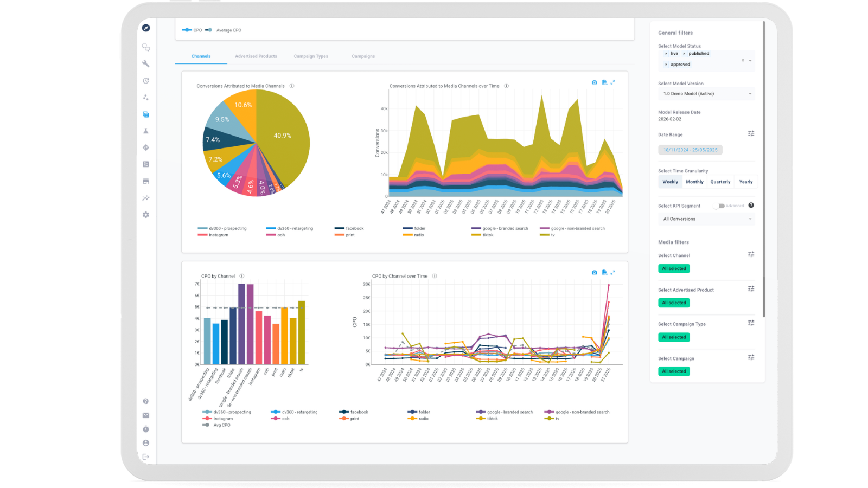Click the highlighted blue layers sidebar icon

coord(146,114)
